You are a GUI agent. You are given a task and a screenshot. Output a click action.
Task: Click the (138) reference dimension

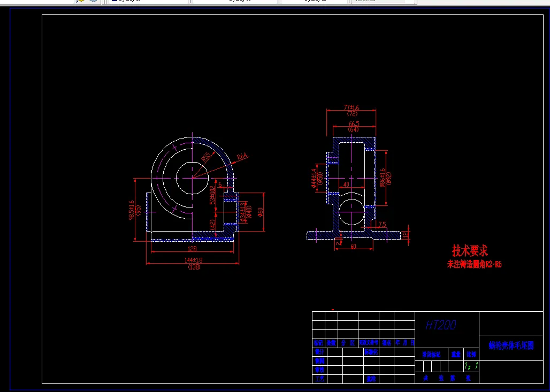click(x=194, y=267)
